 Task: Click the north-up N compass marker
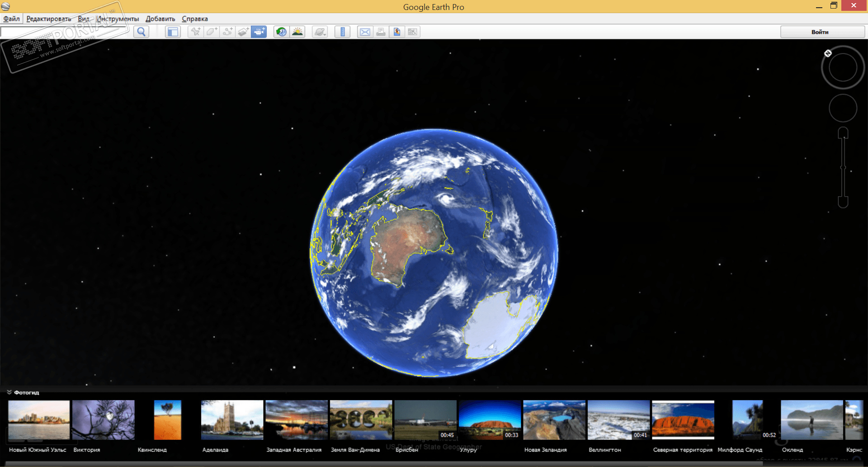pos(828,53)
